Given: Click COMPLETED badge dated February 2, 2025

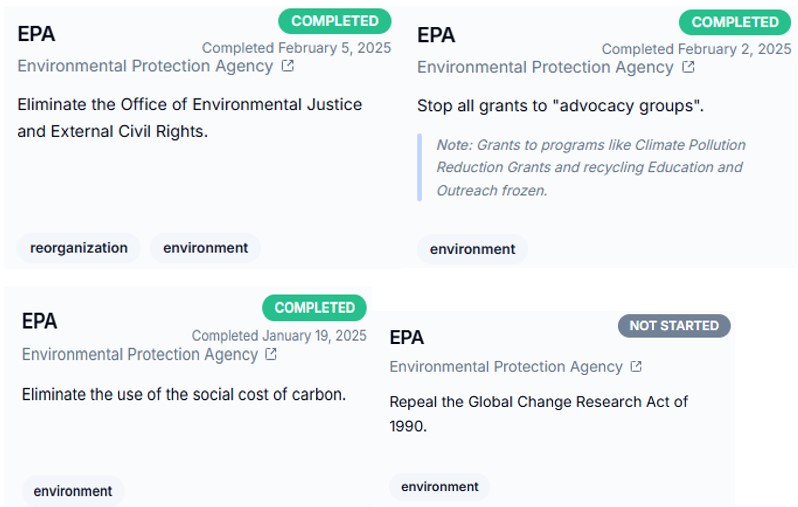Looking at the screenshot, I should point(734,22).
